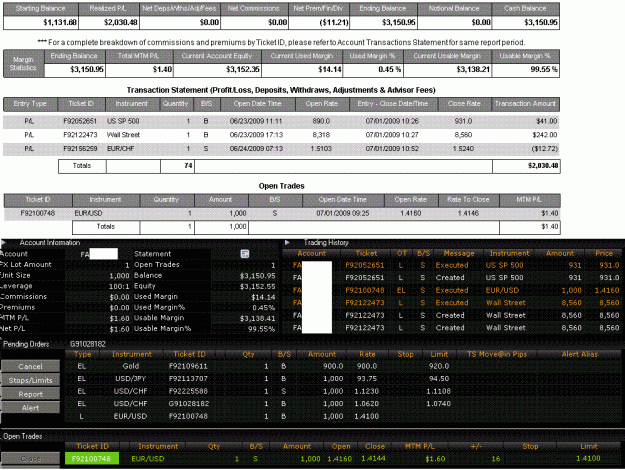Select Wall Street Executed row in Trading History
This screenshot has height=470, width=625.
452,303
